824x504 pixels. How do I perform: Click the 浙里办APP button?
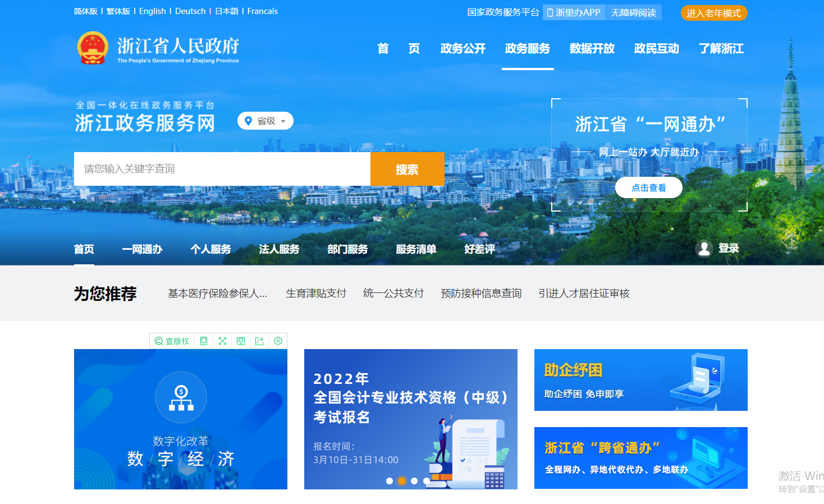574,12
